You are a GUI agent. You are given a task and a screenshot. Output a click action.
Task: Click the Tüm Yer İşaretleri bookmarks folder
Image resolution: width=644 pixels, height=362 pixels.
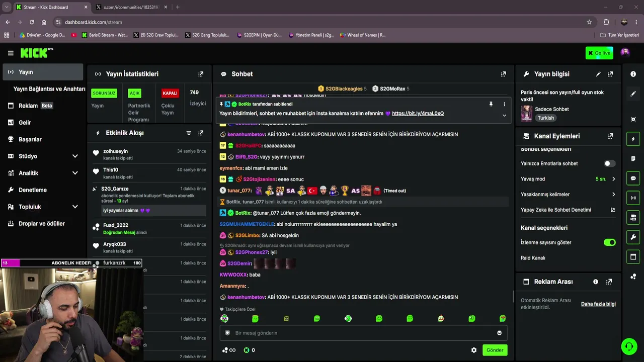tap(620, 35)
